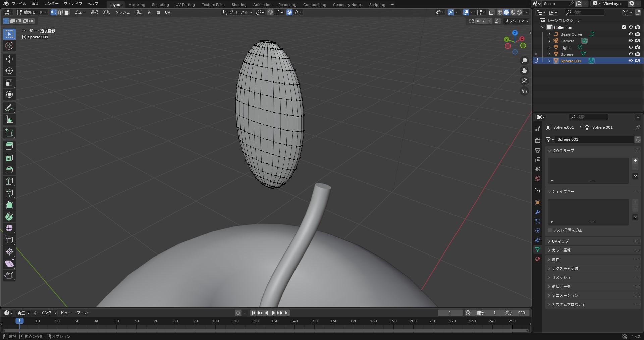
Task: Switch to the Shading workspace tab
Action: tap(239, 5)
